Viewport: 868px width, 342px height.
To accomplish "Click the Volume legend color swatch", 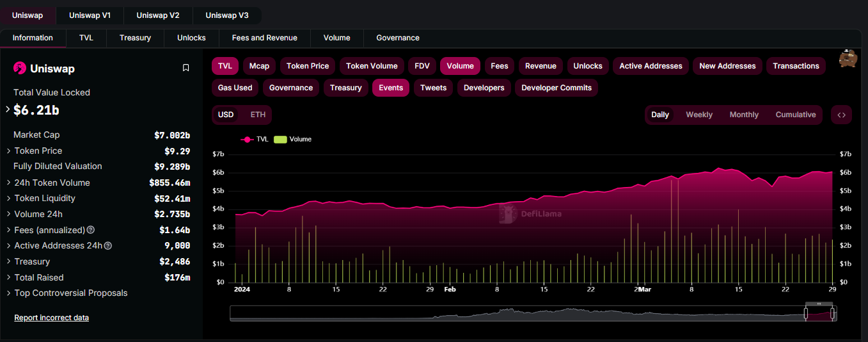I will [280, 139].
